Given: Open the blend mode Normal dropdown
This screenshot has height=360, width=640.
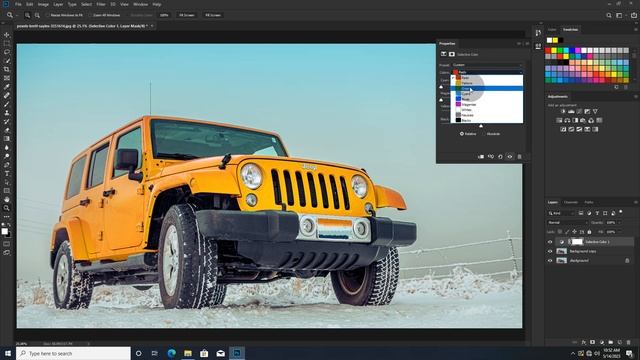Looking at the screenshot, I should coord(567,222).
